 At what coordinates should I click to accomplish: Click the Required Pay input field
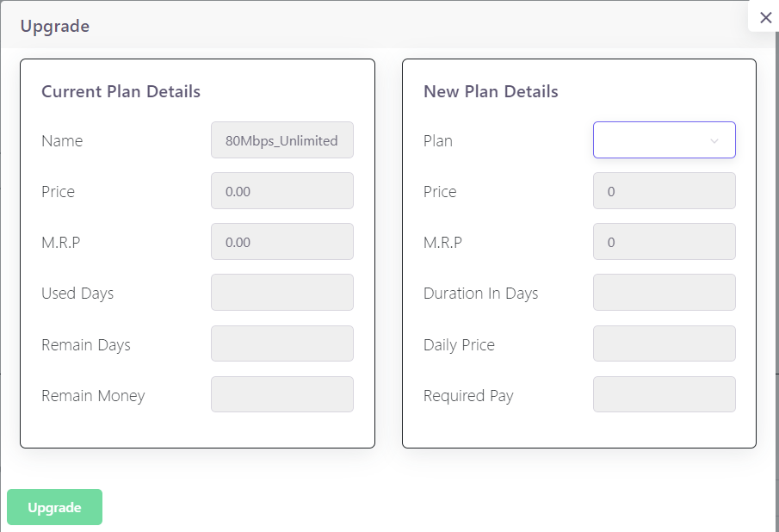point(664,394)
